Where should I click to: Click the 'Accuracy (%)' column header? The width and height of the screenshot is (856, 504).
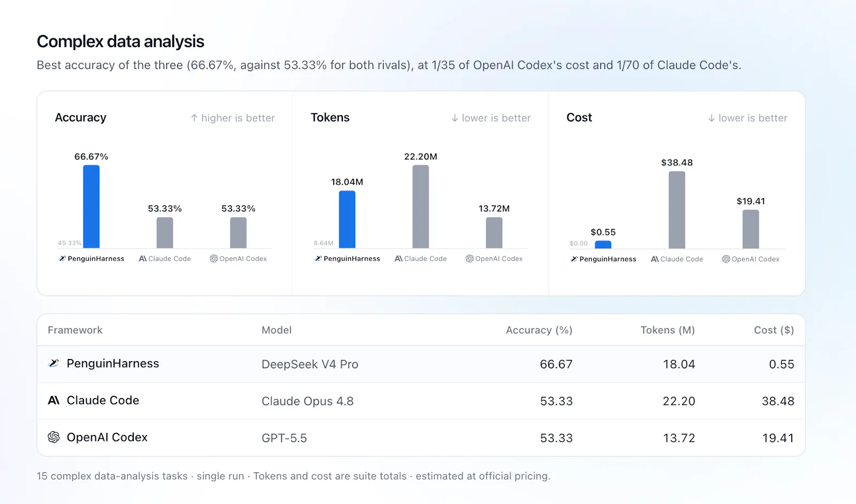tap(539, 330)
